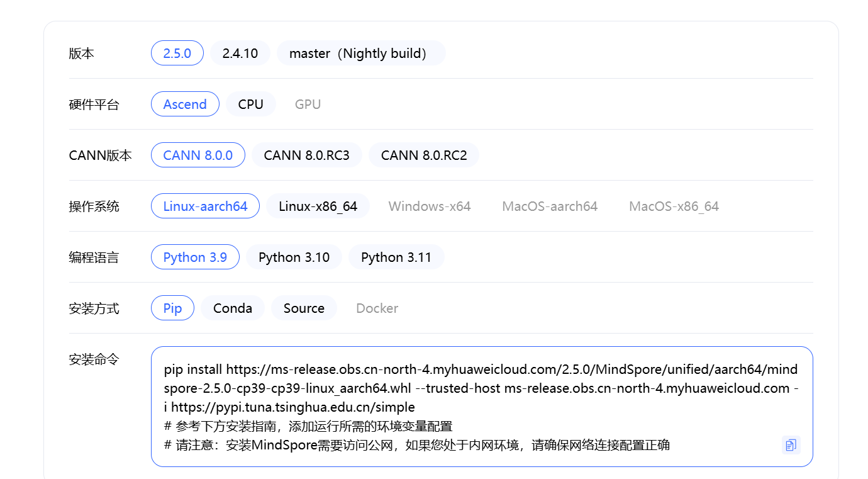
Task: Select the disabled GPU platform option
Action: (308, 104)
